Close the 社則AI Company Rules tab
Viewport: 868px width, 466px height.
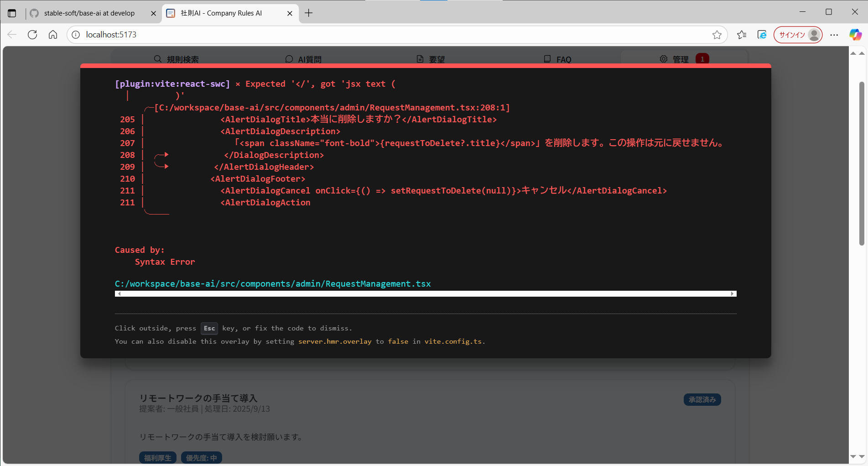(x=290, y=13)
